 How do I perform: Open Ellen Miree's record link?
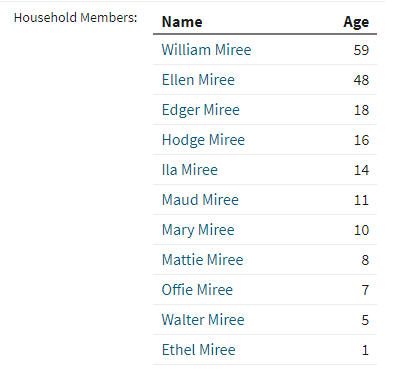point(198,80)
